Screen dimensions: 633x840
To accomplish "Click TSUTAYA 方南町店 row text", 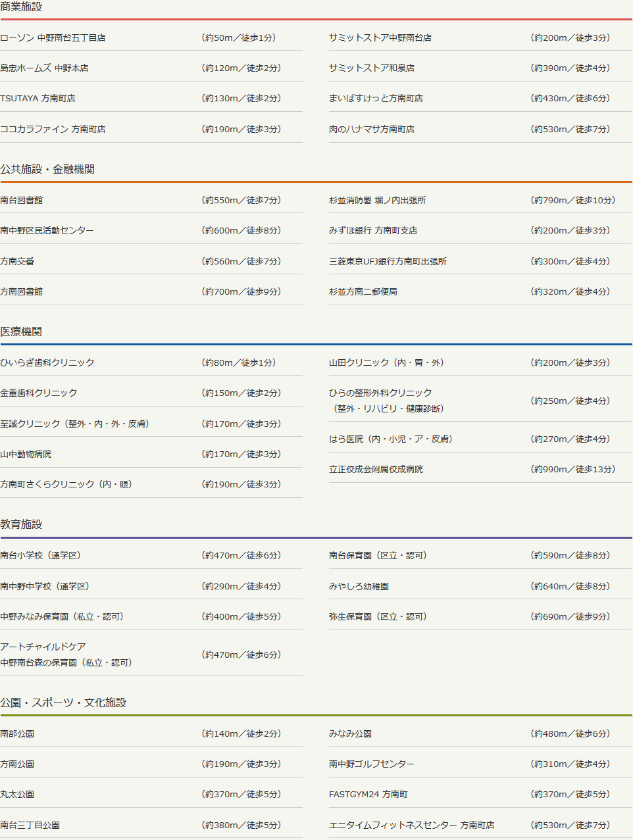I will [38, 98].
